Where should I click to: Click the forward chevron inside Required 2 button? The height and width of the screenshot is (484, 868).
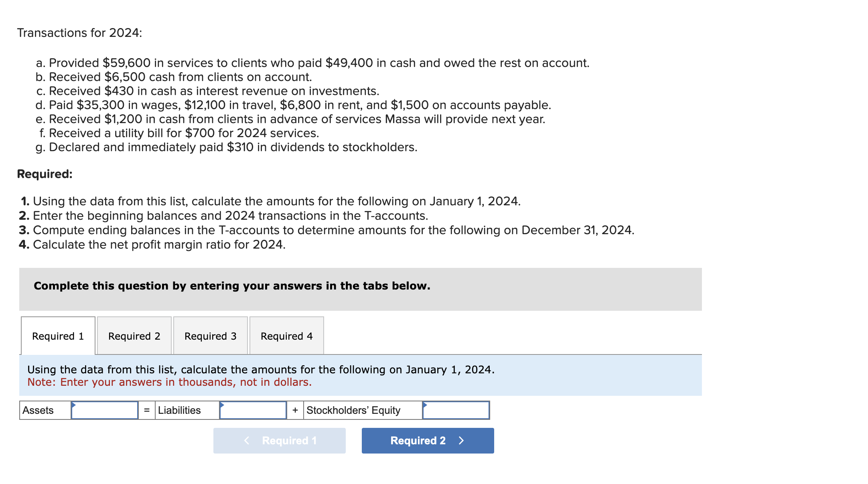[461, 440]
